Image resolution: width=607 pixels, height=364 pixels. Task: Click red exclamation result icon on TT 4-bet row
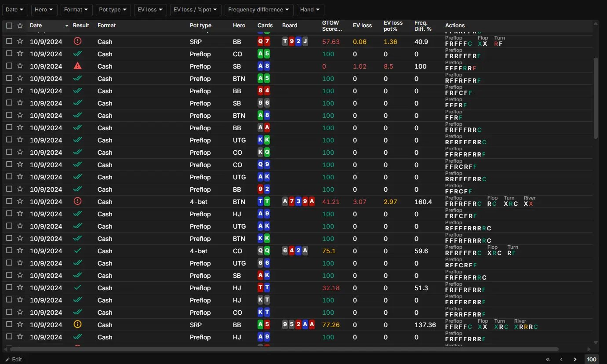pos(78,201)
